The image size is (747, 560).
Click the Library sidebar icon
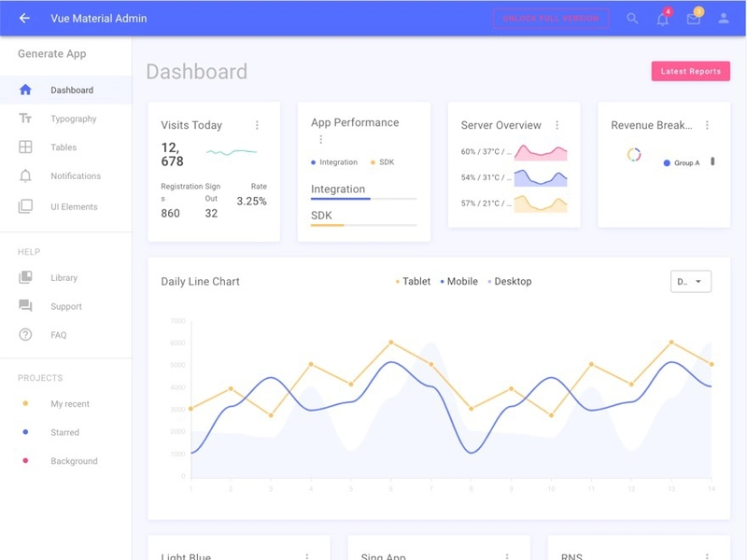pos(25,277)
